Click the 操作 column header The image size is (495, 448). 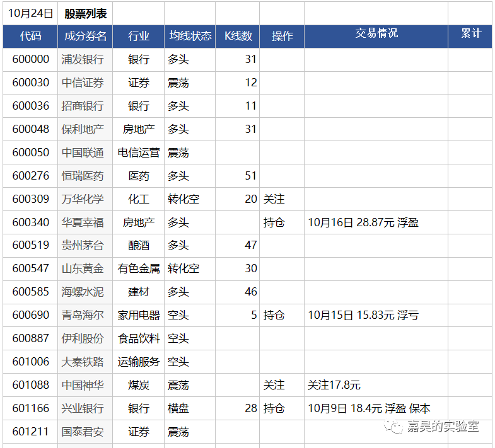[x=282, y=37]
